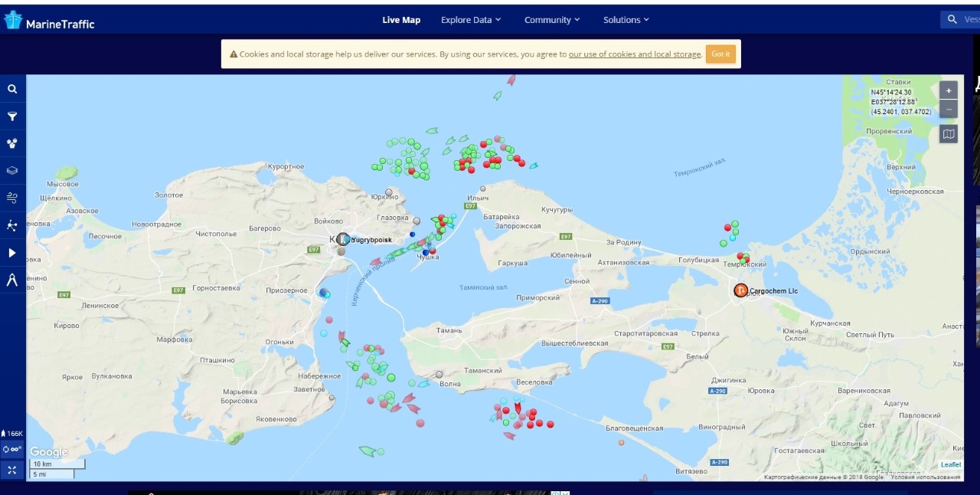The height and width of the screenshot is (495, 980).
Task: Open the fleets icon in the left sidebar
Action: tap(12, 143)
